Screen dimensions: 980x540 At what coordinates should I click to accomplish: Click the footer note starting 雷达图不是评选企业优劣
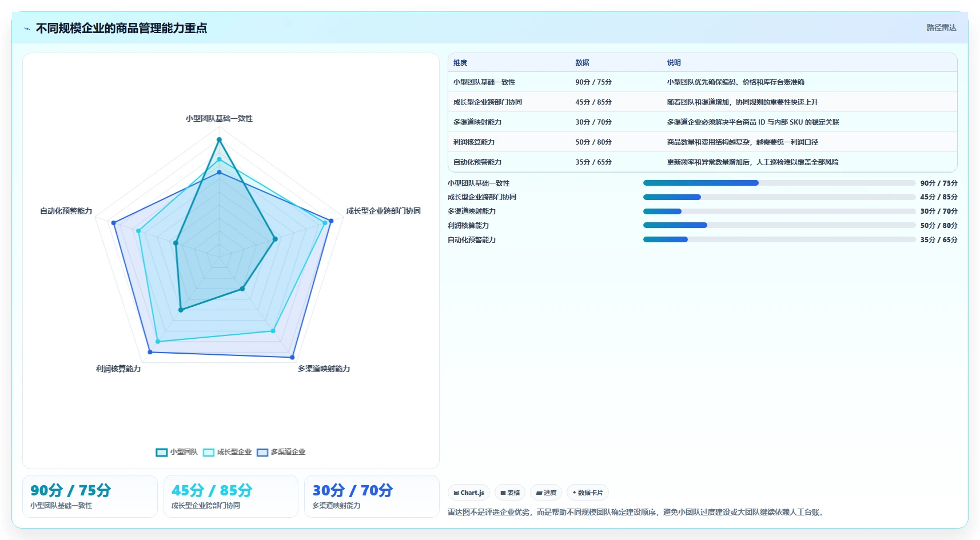point(637,512)
